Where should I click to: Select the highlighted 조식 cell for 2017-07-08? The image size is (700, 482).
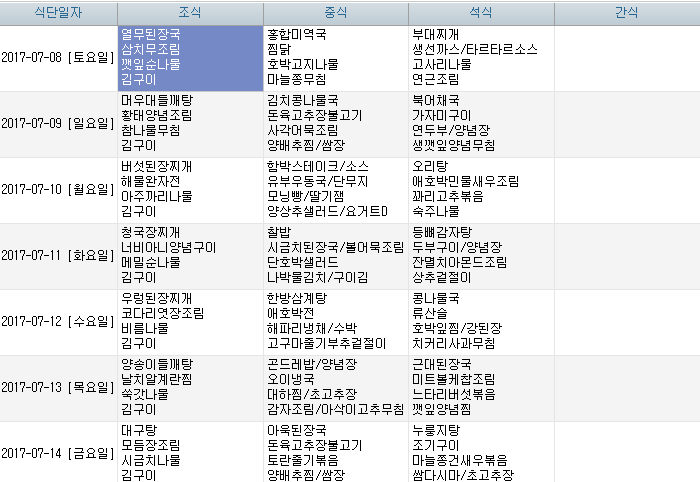[x=190, y=58]
